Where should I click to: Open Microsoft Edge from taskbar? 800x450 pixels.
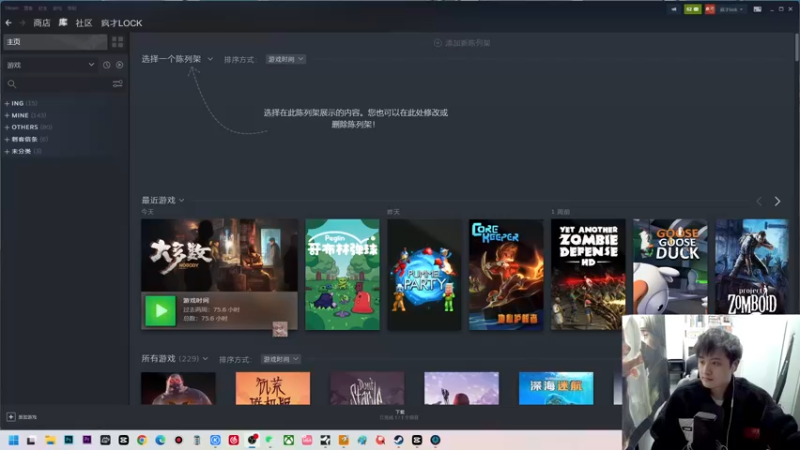[x=160, y=440]
